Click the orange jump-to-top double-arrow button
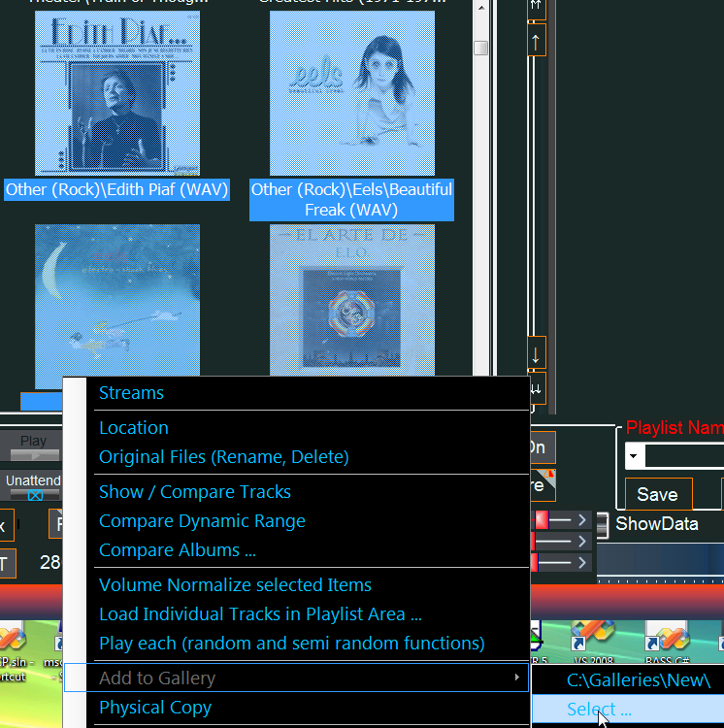 [x=536, y=8]
